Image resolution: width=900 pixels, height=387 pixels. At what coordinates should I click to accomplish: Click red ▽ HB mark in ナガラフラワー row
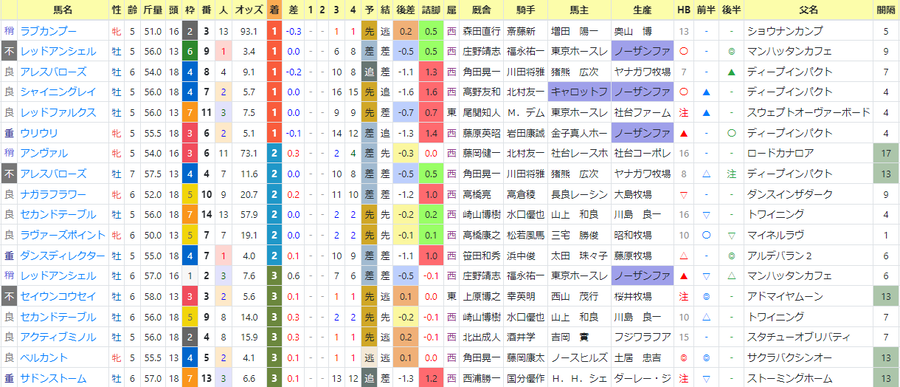684,195
